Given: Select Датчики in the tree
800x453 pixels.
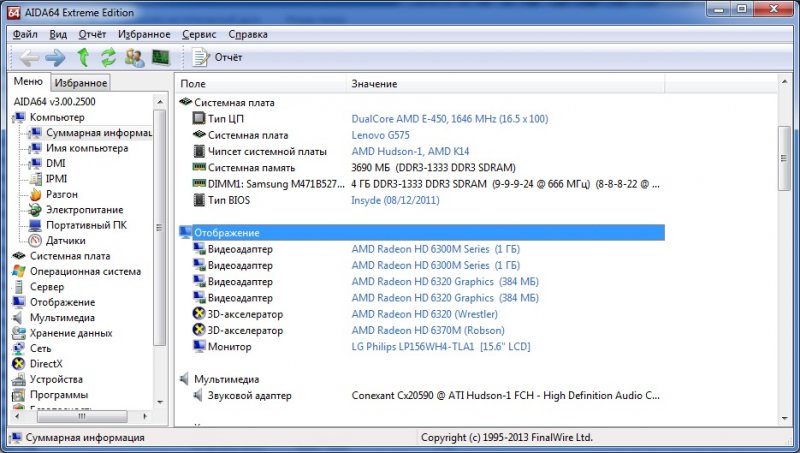Looking at the screenshot, I should [65, 240].
